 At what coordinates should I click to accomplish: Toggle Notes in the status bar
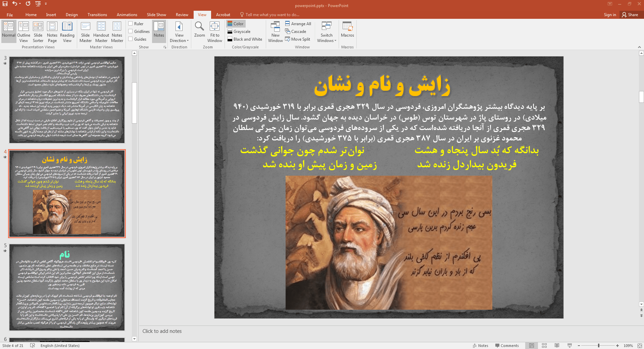[x=480, y=345]
